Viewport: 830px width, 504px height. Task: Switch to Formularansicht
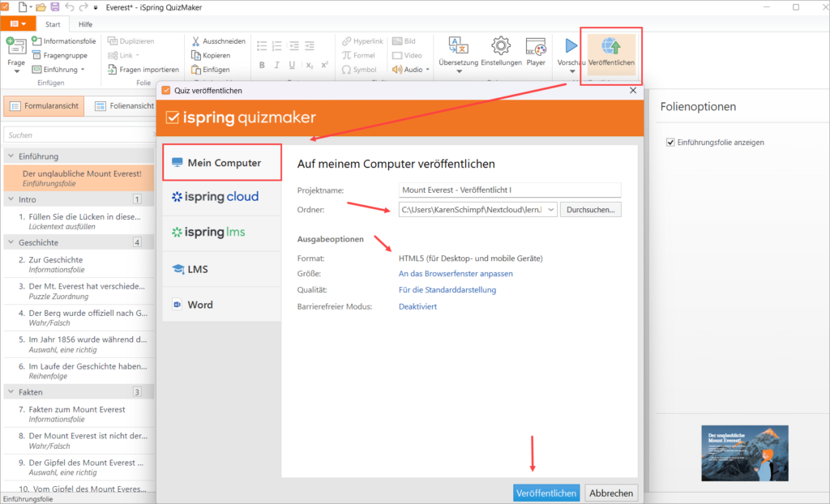tap(44, 106)
